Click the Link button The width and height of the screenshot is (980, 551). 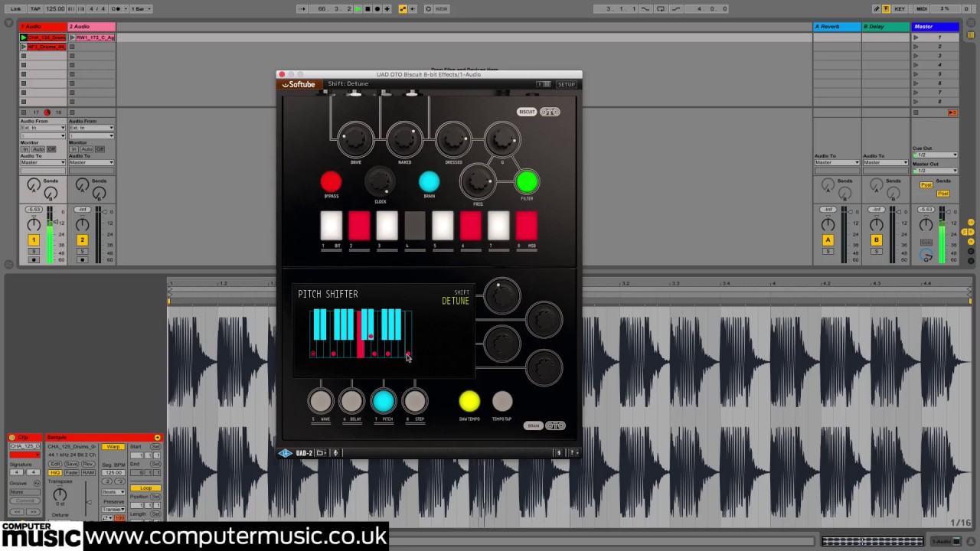[15, 9]
